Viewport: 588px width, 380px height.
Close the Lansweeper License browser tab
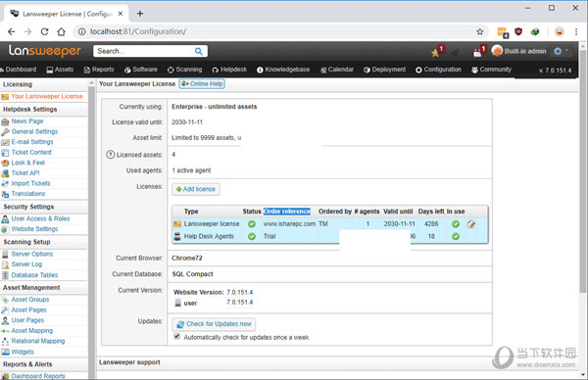point(121,14)
